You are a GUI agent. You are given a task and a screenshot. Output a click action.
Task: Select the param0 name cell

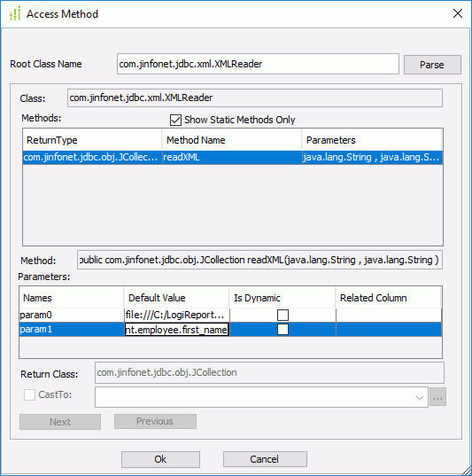pos(72,315)
